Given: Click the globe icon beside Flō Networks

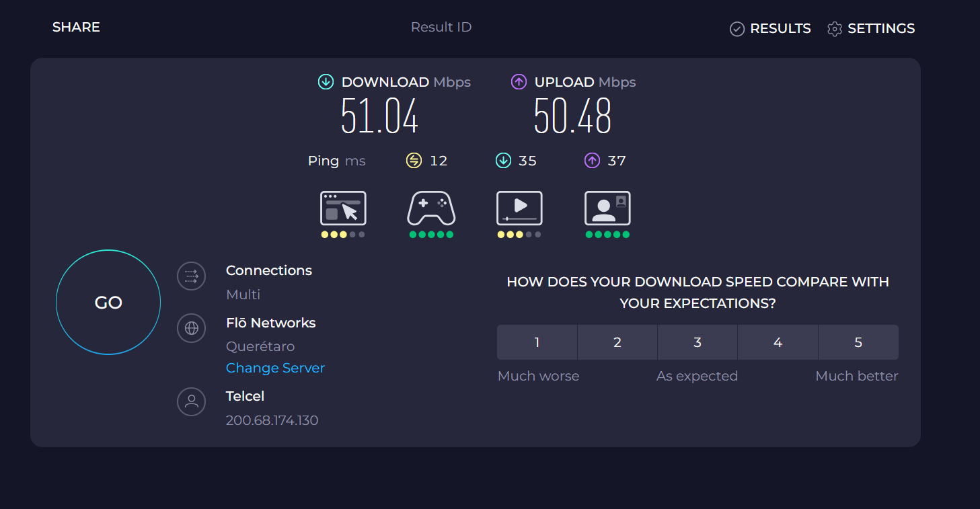Looking at the screenshot, I should pyautogui.click(x=191, y=328).
